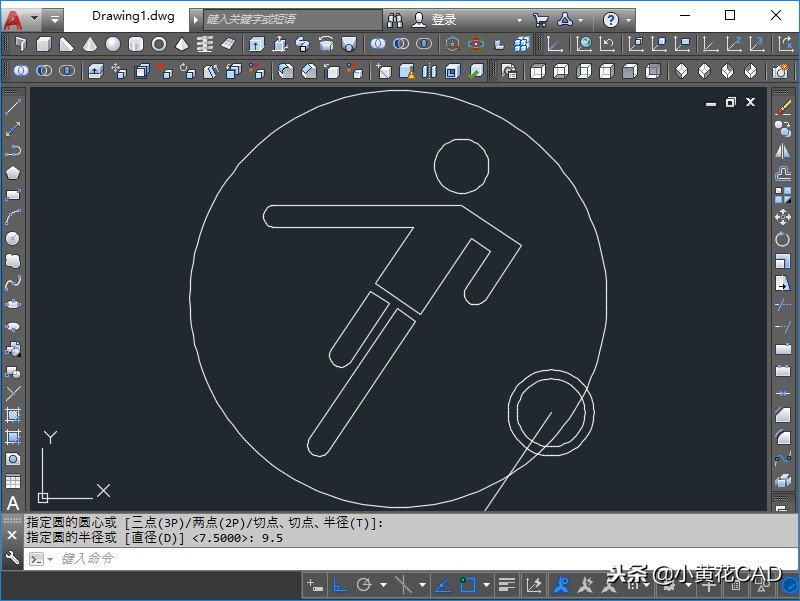This screenshot has height=601, width=800.
Task: Toggle Ortho mode in status bar
Action: tap(340, 584)
